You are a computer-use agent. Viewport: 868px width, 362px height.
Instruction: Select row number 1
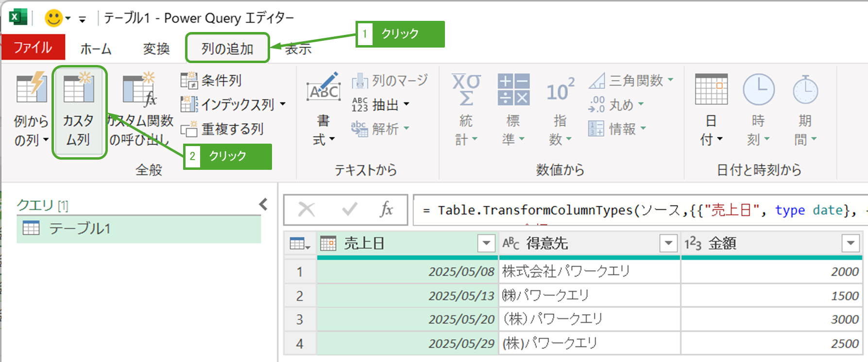tap(300, 272)
